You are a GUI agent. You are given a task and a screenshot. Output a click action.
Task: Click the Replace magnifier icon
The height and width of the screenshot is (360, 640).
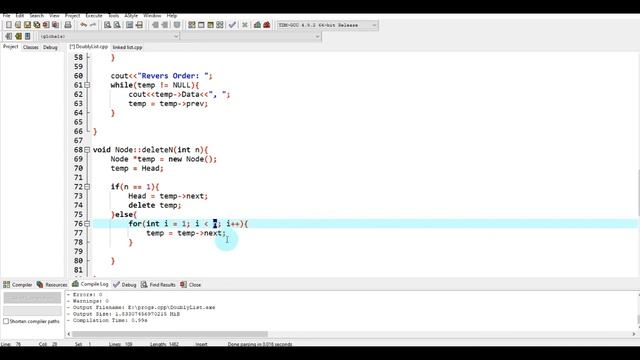tap(117, 25)
